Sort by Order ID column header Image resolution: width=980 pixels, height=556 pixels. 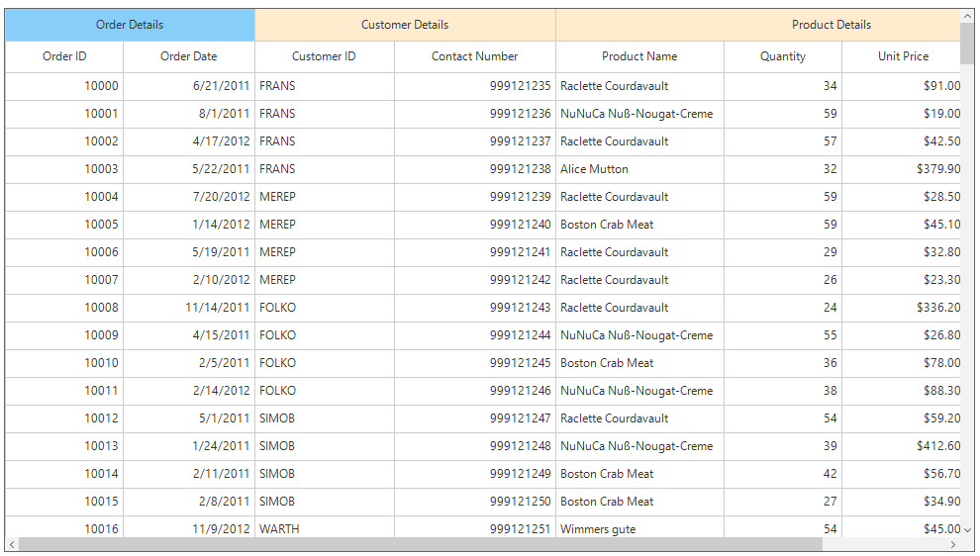pos(64,56)
